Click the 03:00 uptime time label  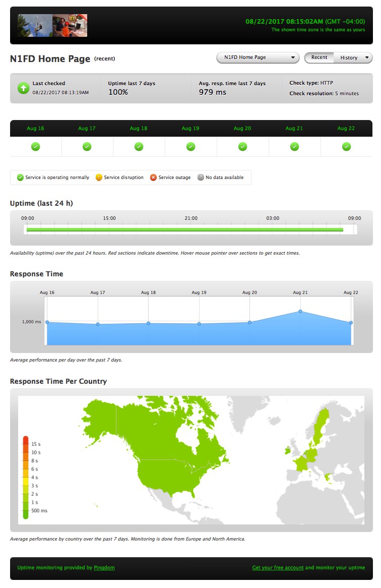273,218
